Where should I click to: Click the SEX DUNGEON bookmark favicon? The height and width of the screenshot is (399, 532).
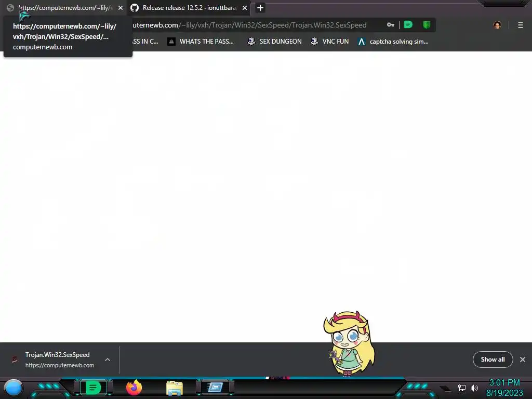pos(251,42)
